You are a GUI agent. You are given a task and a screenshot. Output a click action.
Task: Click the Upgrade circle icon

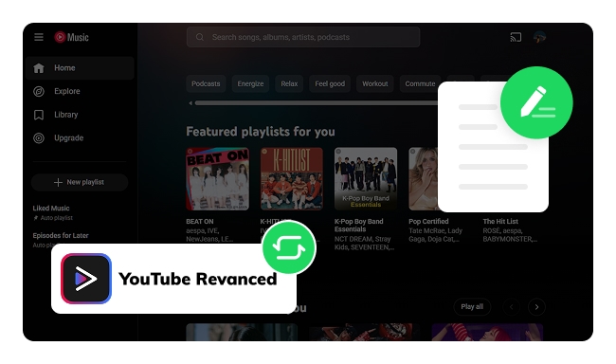39,138
